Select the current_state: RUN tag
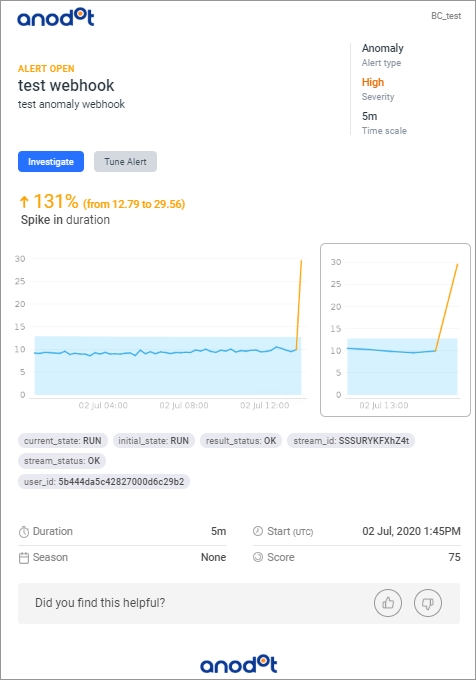The height and width of the screenshot is (680, 476). (63, 441)
